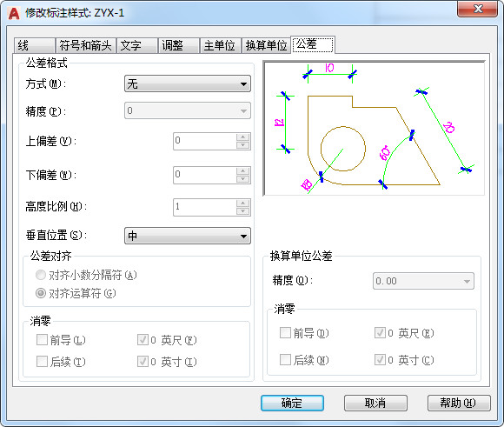The height and width of the screenshot is (427, 504).
Task: Increase 高度比例 with the up spinner arrow
Action: 242,203
